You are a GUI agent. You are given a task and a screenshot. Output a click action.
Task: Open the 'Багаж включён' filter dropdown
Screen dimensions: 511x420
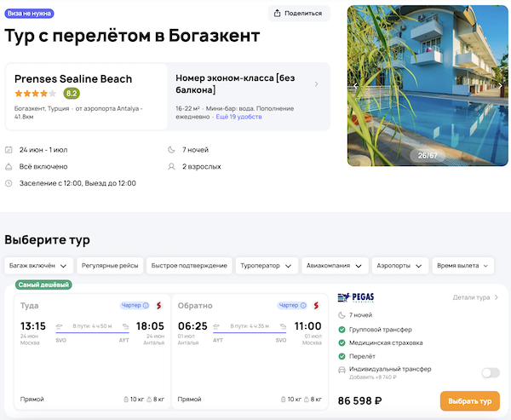37,266
